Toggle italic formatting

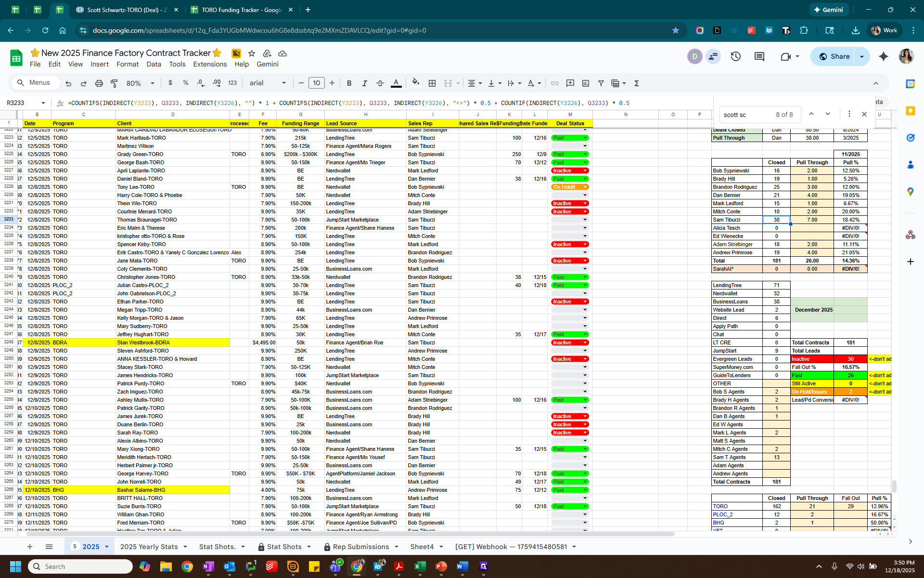pyautogui.click(x=364, y=83)
